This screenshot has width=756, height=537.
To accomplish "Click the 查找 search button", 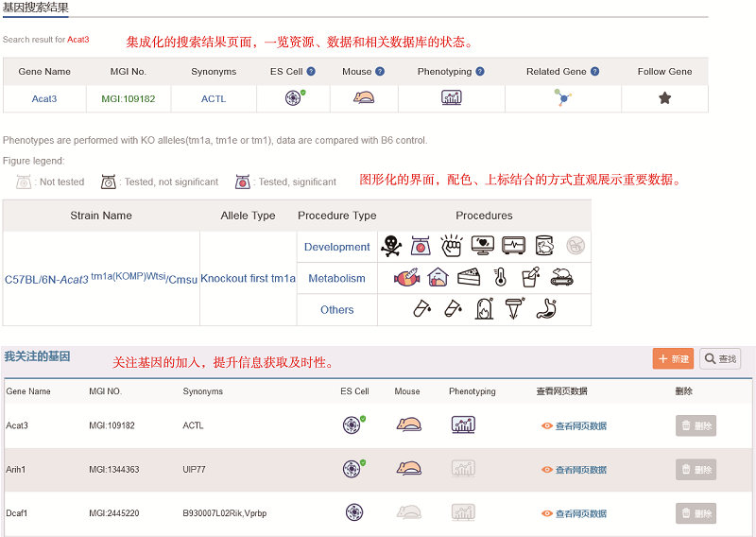I will coord(720,359).
